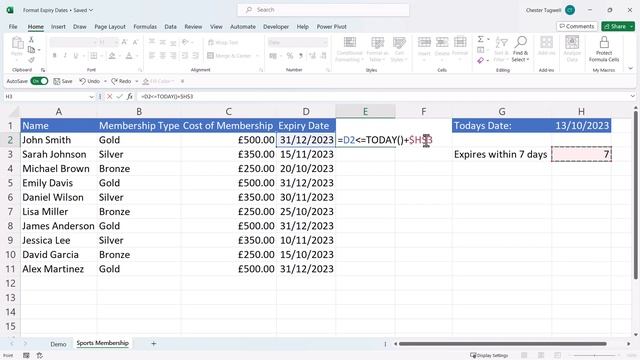
Task: Click the Paste clipboard icon
Action: pyautogui.click(x=17, y=42)
